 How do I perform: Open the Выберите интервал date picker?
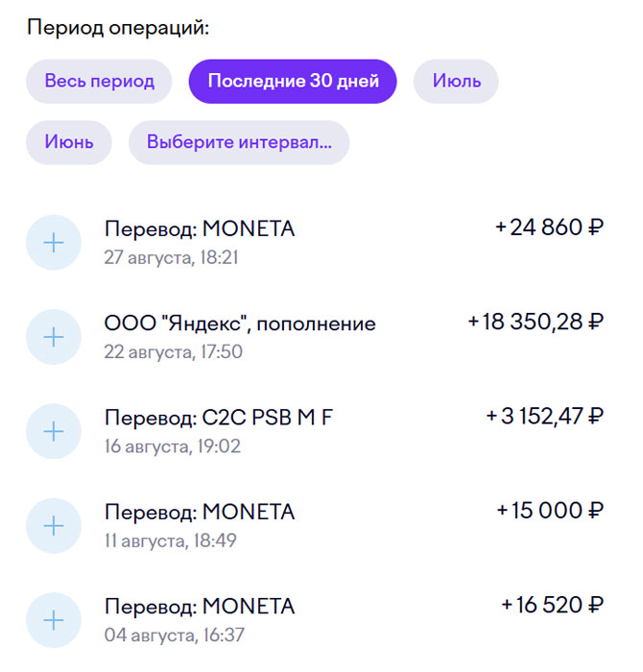pos(239,142)
